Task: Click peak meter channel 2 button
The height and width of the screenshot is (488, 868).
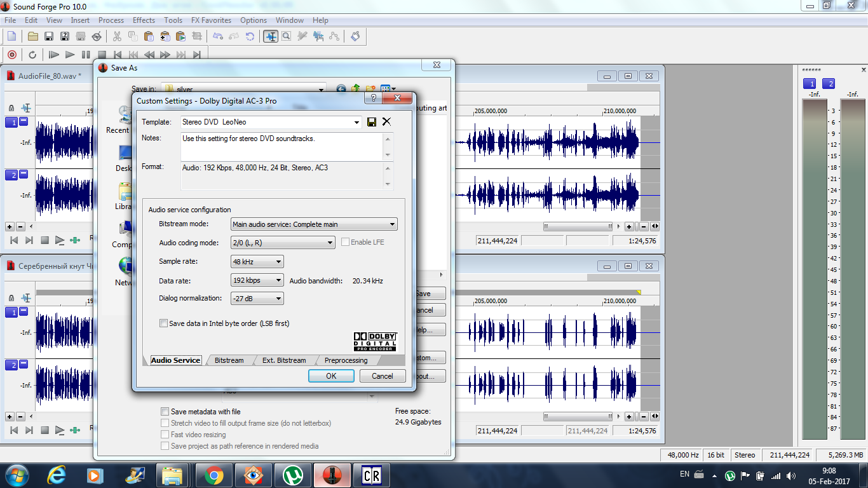Action: click(x=829, y=84)
